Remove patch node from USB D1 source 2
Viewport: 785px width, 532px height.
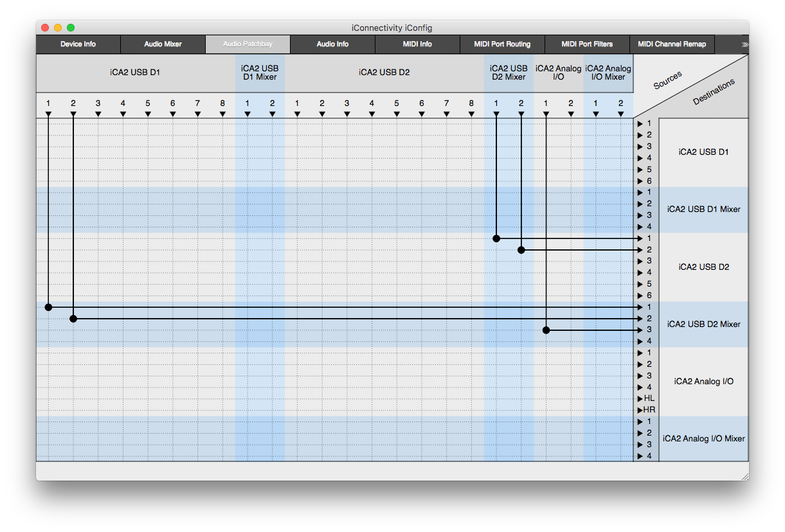(x=73, y=319)
